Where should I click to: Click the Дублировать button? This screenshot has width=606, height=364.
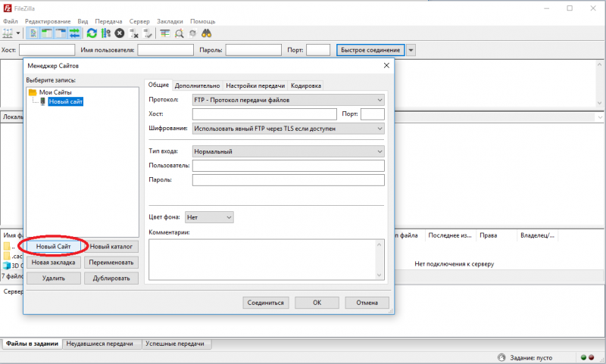point(111,278)
